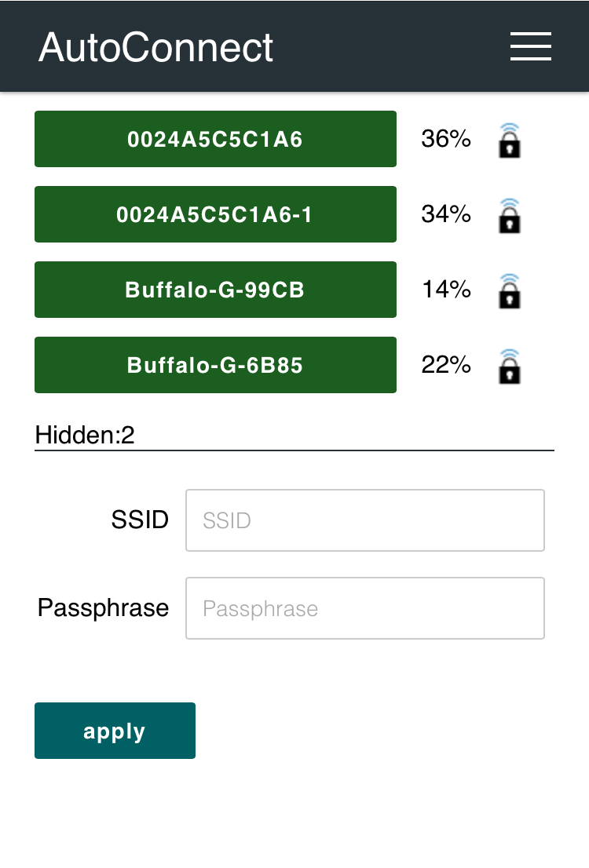Select the 0024A5C5C1A6-1 network button
This screenshot has height=868, width=589.
click(x=215, y=214)
